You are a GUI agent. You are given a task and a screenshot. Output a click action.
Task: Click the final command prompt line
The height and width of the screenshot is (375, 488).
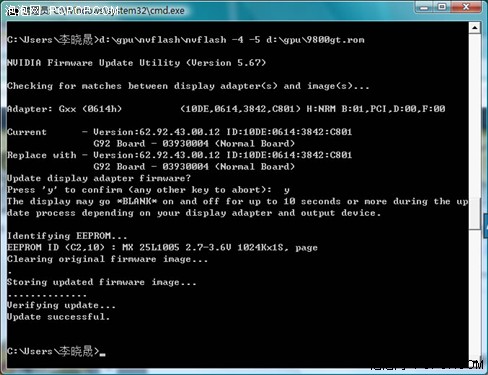click(x=56, y=351)
